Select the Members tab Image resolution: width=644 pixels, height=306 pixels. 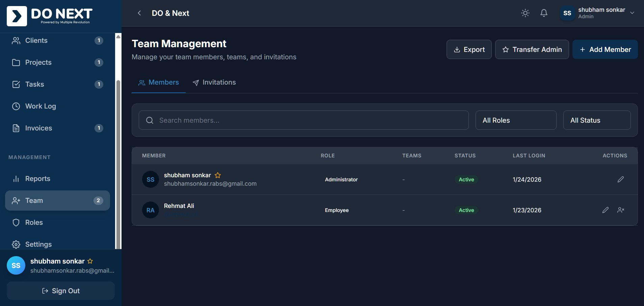[159, 83]
